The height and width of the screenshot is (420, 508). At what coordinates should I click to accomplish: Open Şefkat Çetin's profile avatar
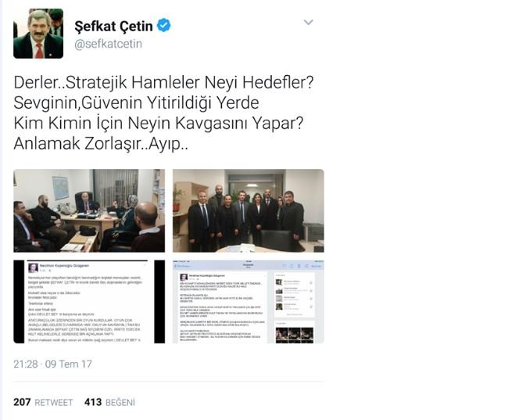(x=38, y=34)
